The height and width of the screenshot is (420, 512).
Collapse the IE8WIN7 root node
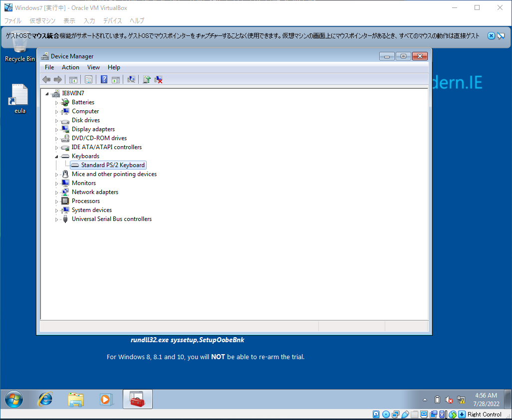47,94
